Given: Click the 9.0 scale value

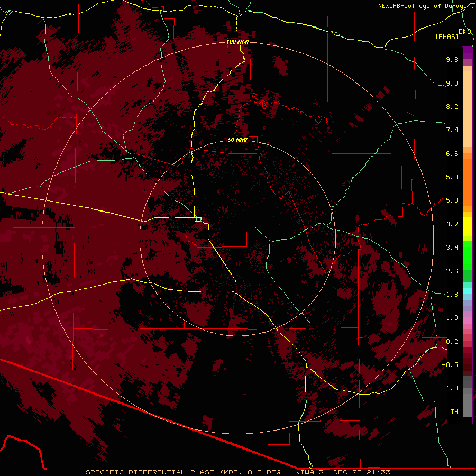Looking at the screenshot, I should click(452, 83).
